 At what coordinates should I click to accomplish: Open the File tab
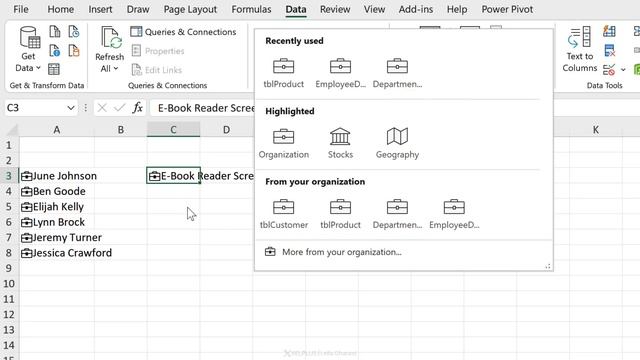(21, 9)
